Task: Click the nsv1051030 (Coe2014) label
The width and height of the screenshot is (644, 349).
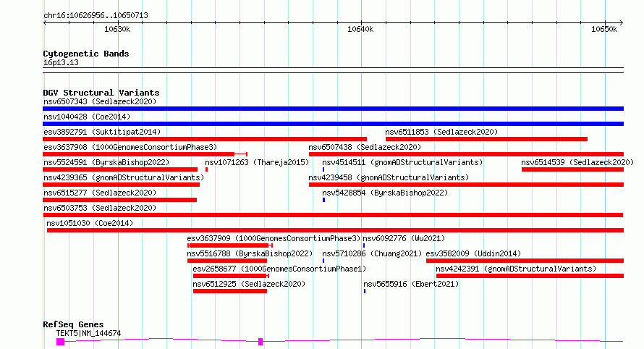Action: click(90, 223)
